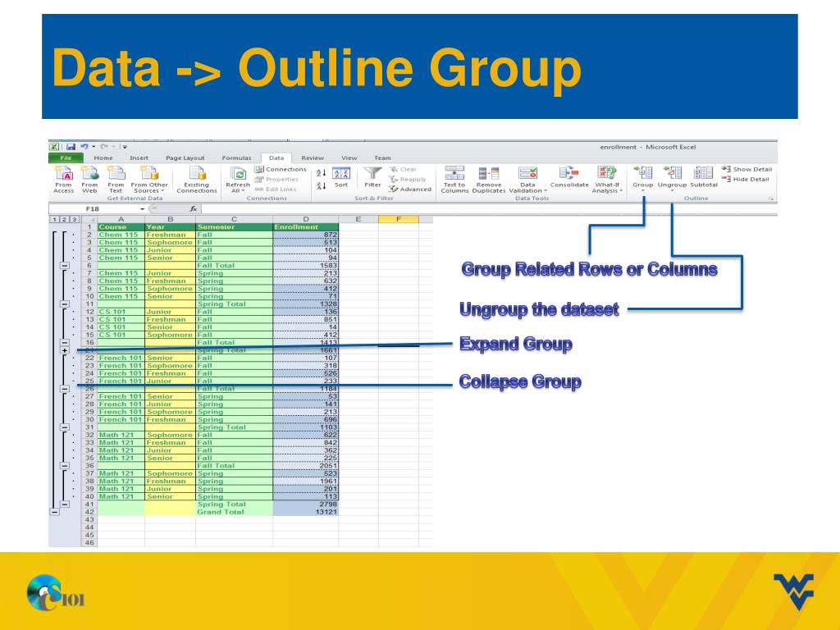Sort ascending with the A to Z icon
The height and width of the screenshot is (630, 840).
[x=321, y=173]
